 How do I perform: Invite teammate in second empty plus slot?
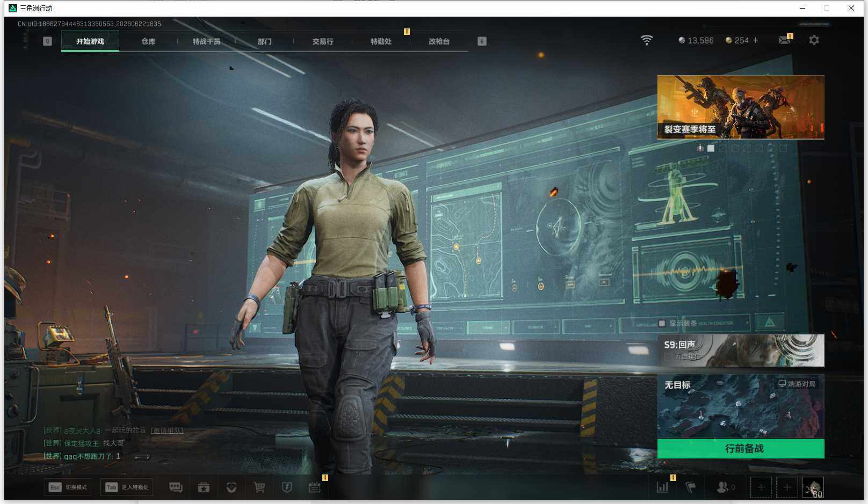click(787, 487)
